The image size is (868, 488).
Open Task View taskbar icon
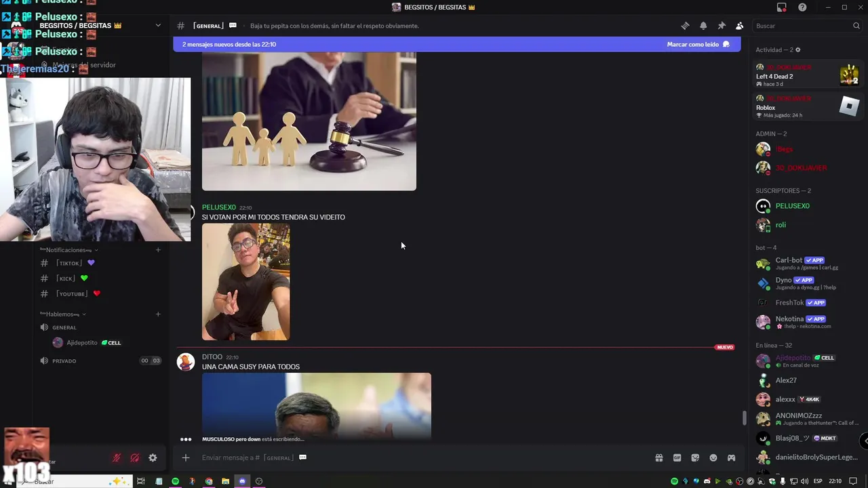tap(141, 481)
